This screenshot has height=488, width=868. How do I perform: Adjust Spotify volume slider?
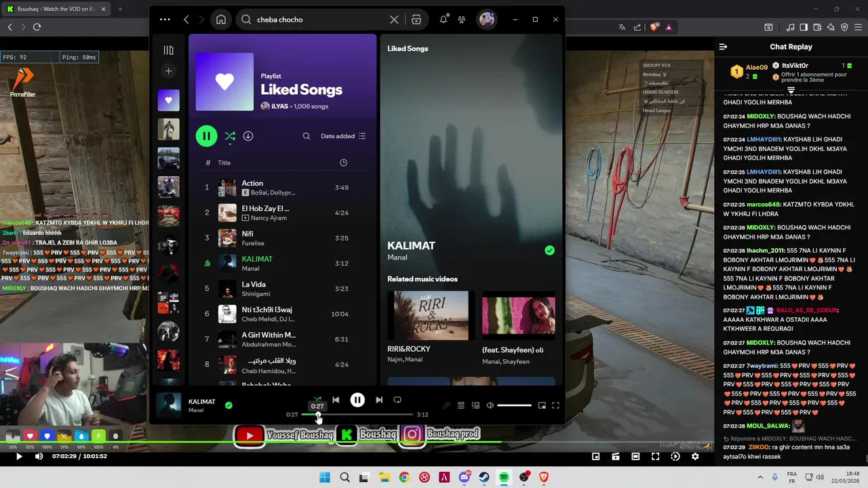tap(514, 405)
